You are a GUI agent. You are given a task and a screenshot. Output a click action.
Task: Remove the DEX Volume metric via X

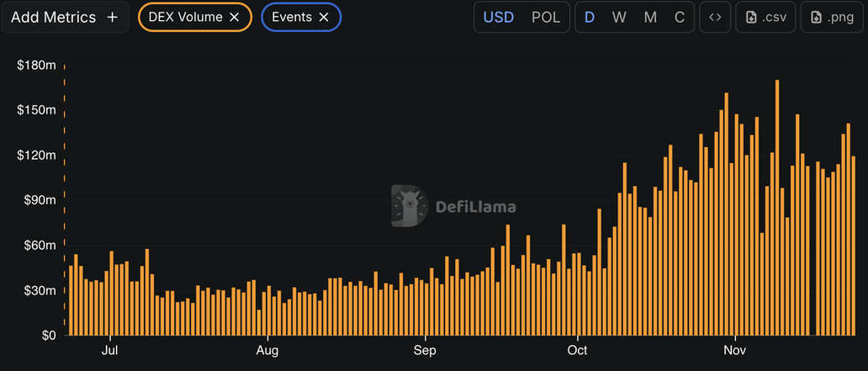(x=235, y=17)
